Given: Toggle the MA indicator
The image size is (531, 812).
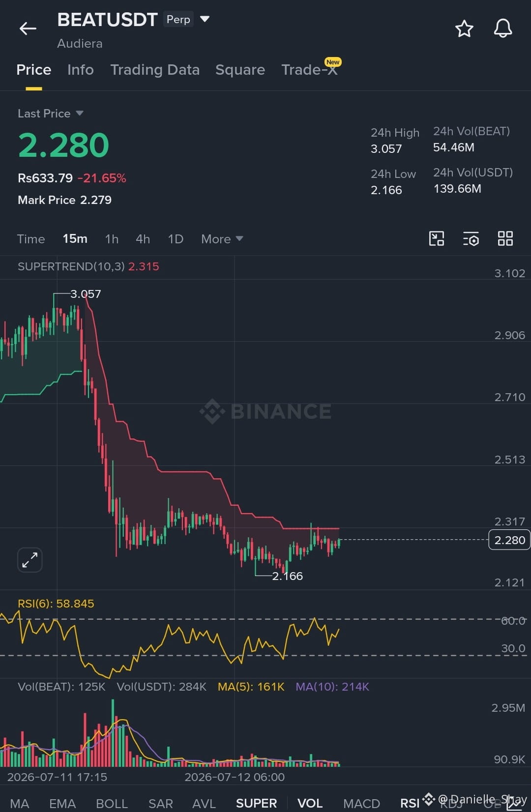Looking at the screenshot, I should click(20, 803).
